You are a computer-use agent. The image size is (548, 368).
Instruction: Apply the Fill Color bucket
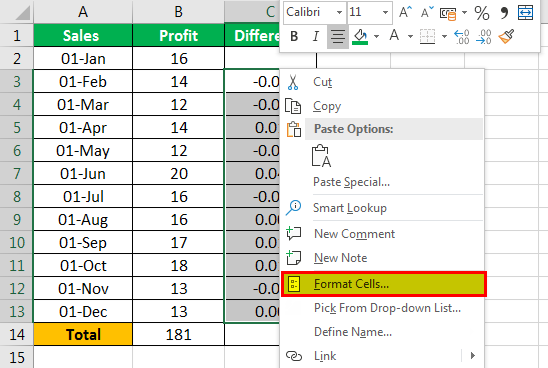tap(360, 36)
